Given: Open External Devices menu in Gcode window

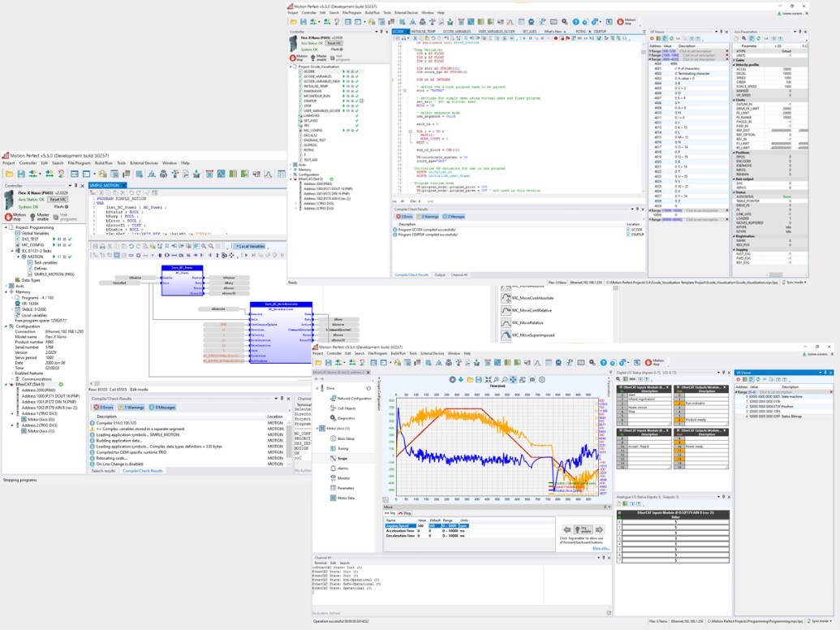Looking at the screenshot, I should pyautogui.click(x=406, y=12).
